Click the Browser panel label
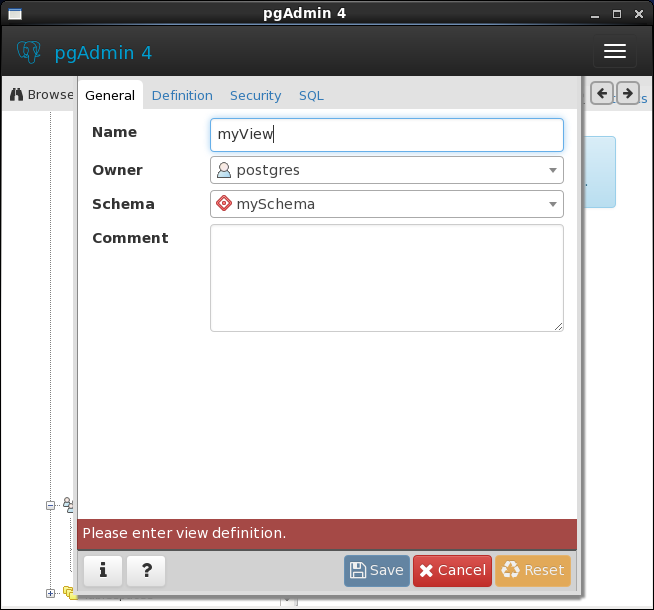Viewport: 654px width, 610px height. pyautogui.click(x=50, y=95)
